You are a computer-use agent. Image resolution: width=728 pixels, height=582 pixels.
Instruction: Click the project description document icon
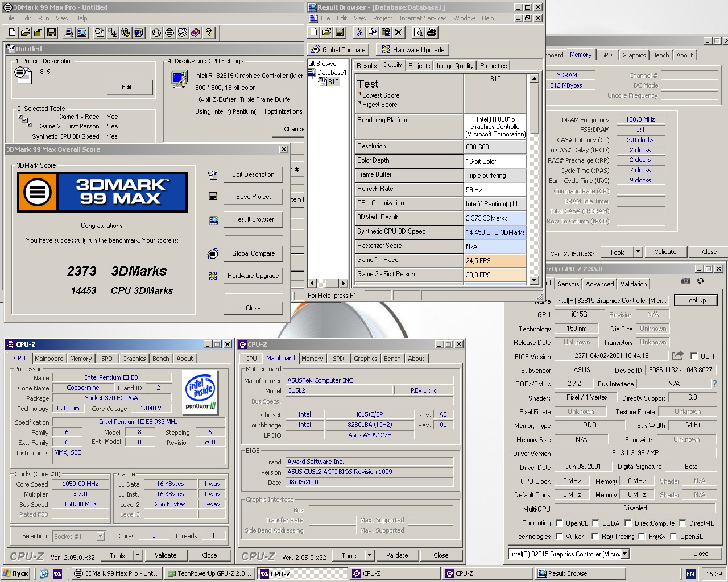click(x=23, y=74)
